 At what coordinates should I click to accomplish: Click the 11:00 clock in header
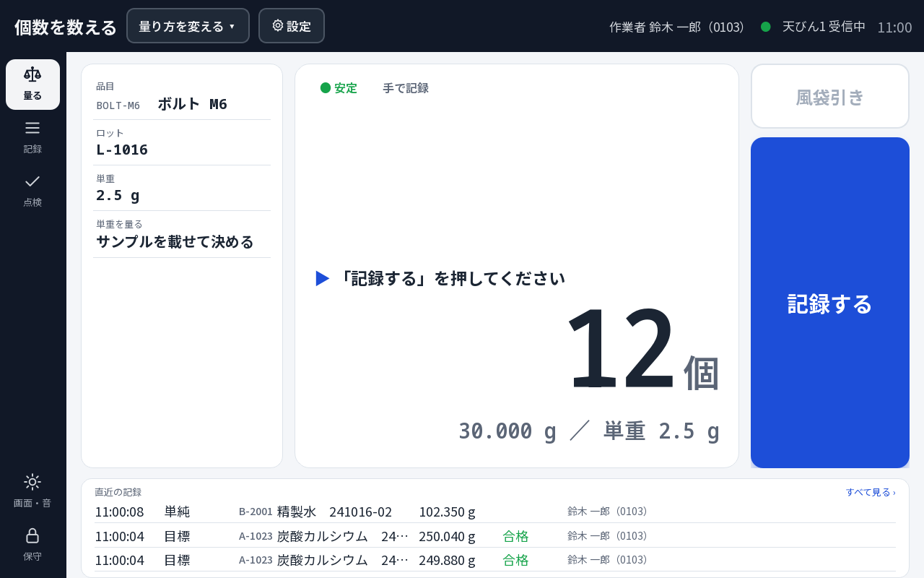(894, 27)
